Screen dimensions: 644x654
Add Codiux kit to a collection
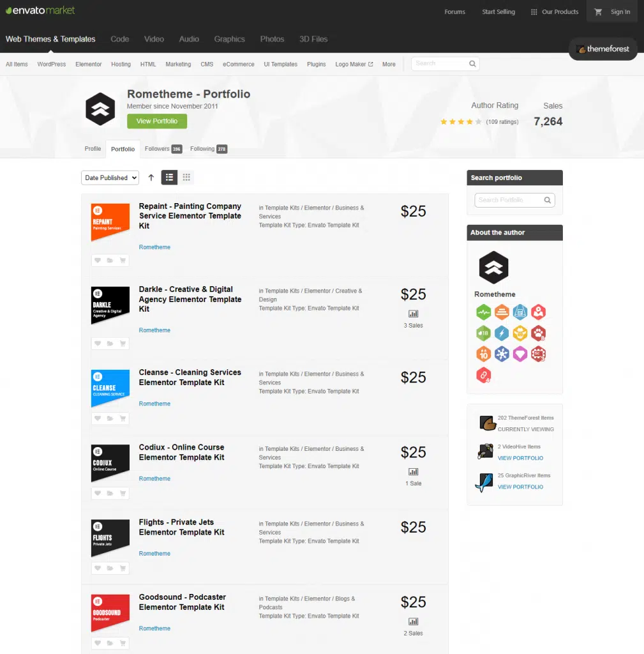tap(110, 494)
